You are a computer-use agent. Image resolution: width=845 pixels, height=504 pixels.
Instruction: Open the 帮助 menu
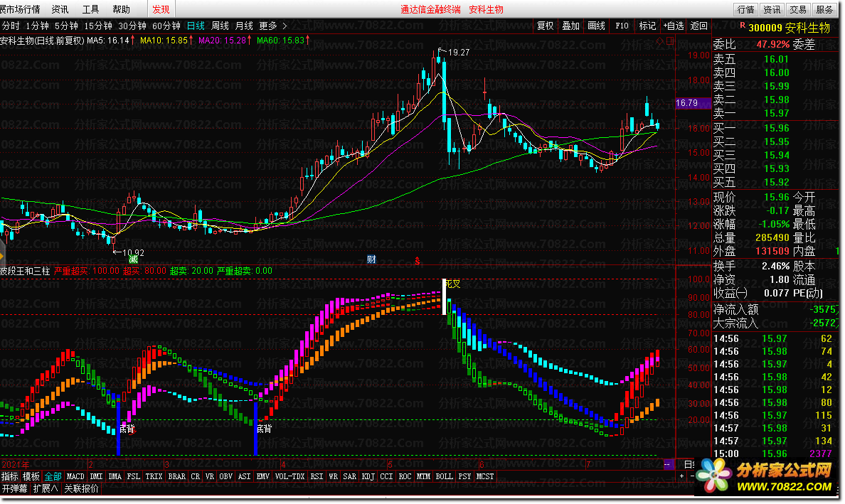point(121,9)
